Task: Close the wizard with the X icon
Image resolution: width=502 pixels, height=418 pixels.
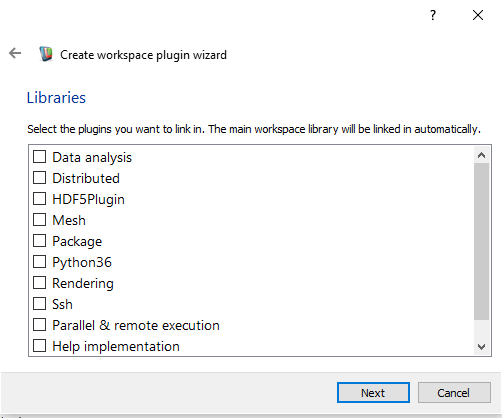Action: point(478,15)
